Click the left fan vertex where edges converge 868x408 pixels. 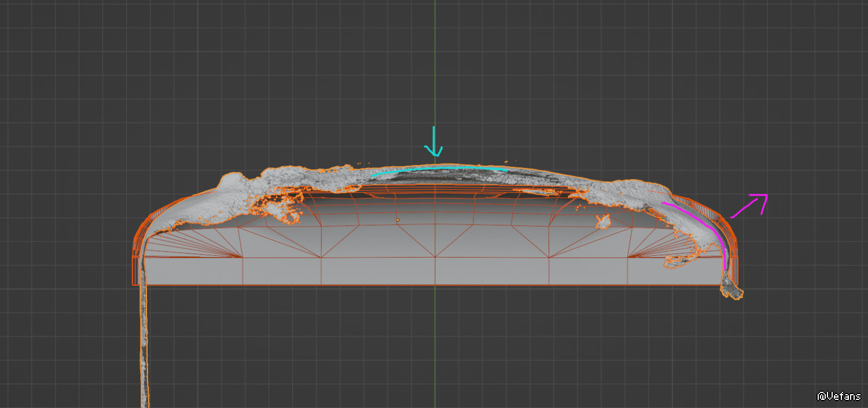tap(242, 257)
